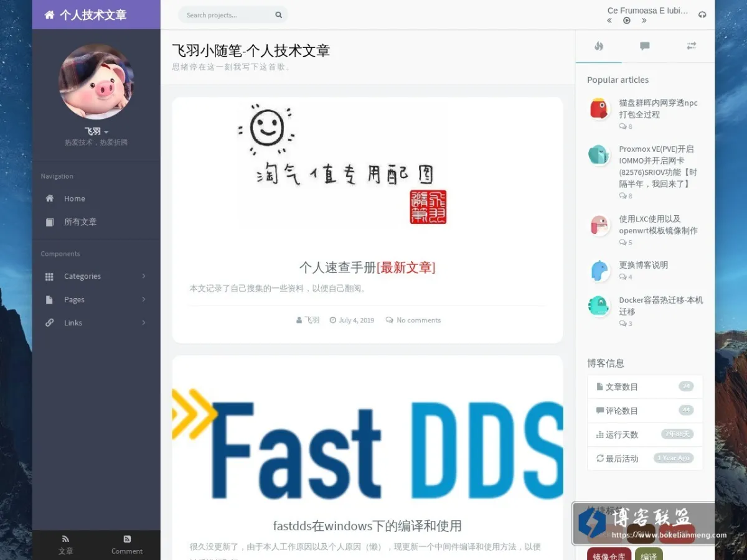This screenshot has width=747, height=560.
Task: Click the No comments link
Action: (x=413, y=320)
